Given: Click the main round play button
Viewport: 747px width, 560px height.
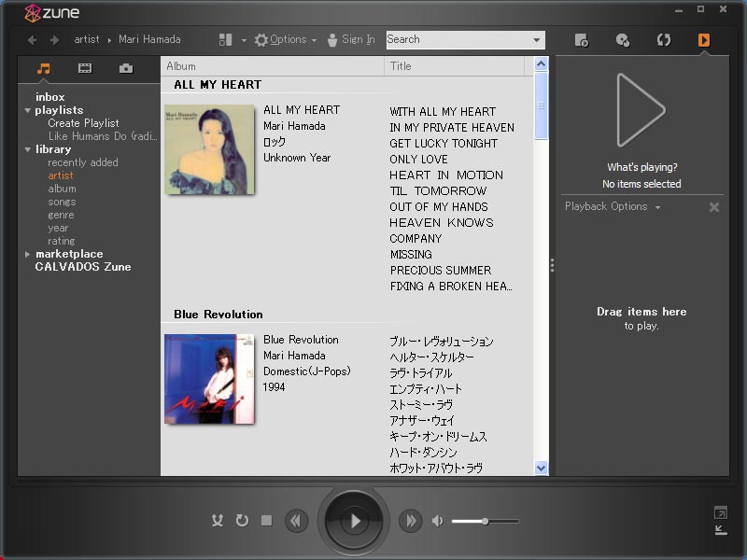Looking at the screenshot, I should click(x=354, y=521).
